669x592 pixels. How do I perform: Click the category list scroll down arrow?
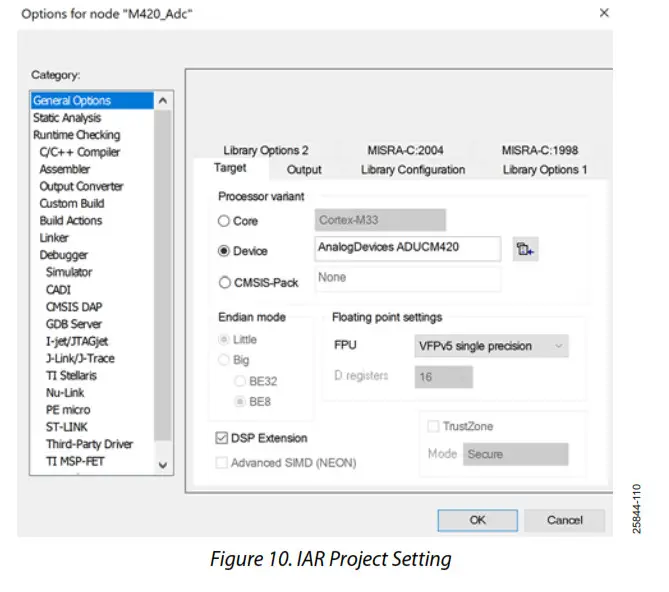click(163, 465)
